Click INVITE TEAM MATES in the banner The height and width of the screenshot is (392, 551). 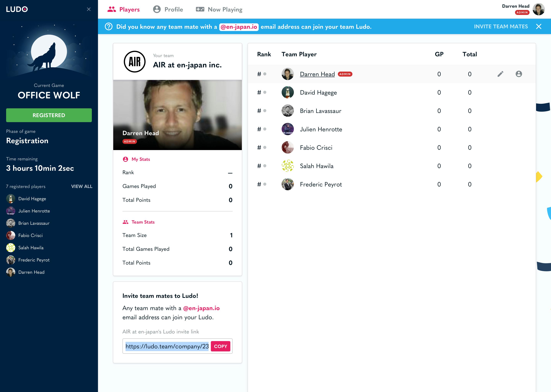click(x=501, y=27)
